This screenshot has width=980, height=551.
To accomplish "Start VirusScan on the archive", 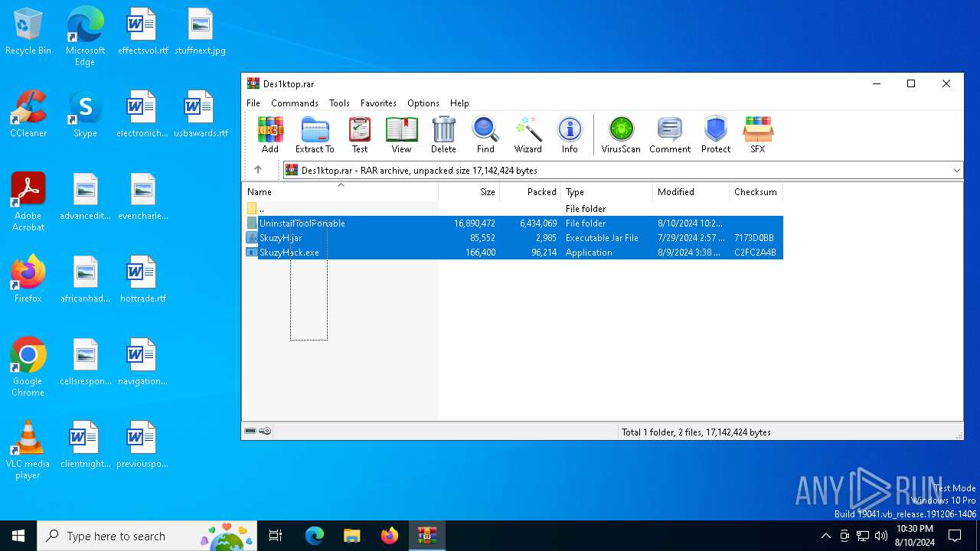I will (621, 135).
